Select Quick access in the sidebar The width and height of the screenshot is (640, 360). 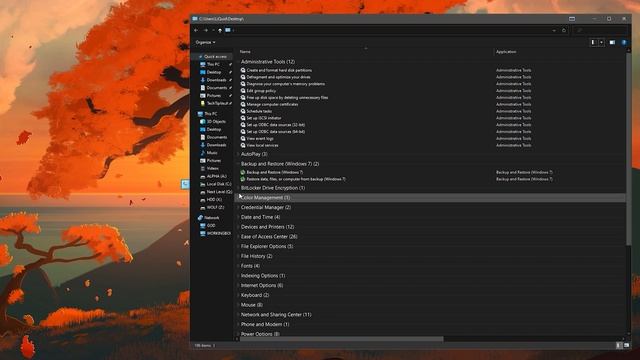(x=215, y=56)
